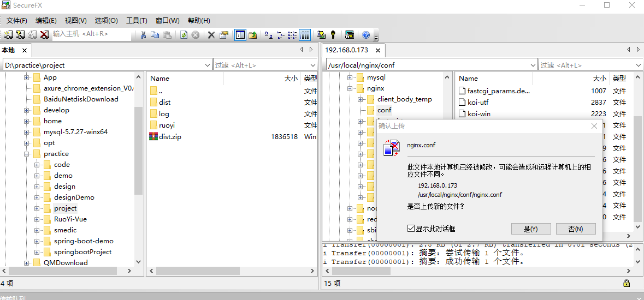Select the conf folder in remote tree
This screenshot has width=644, height=300.
[385, 110]
